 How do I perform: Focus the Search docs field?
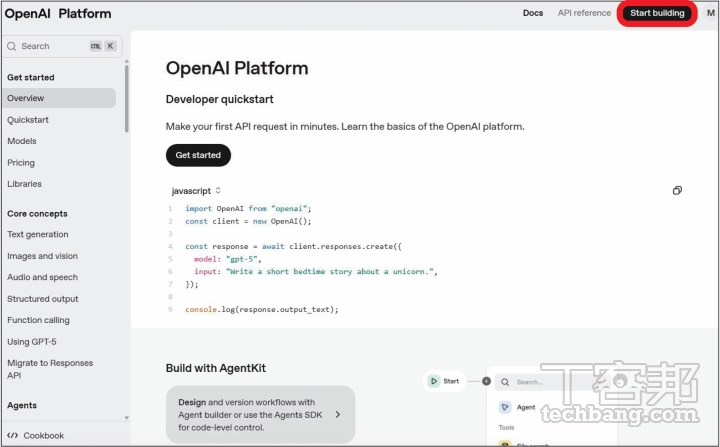click(62, 46)
